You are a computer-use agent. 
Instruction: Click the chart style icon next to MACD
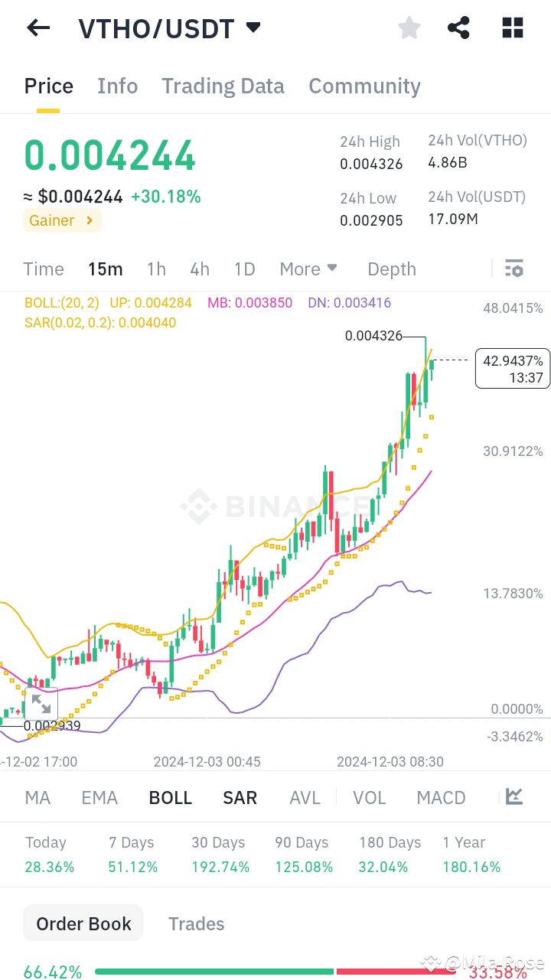point(513,797)
